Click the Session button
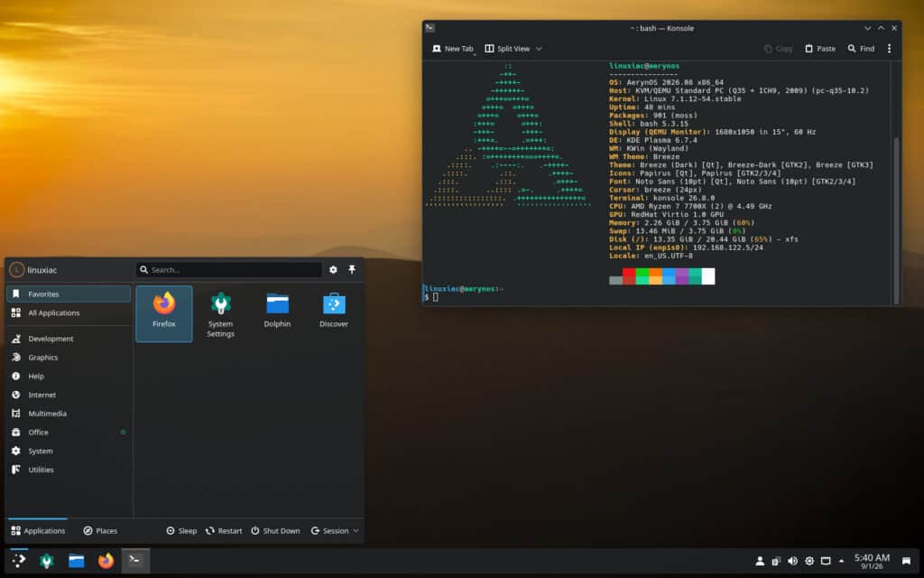Viewport: 924px width, 578px height. point(334,531)
